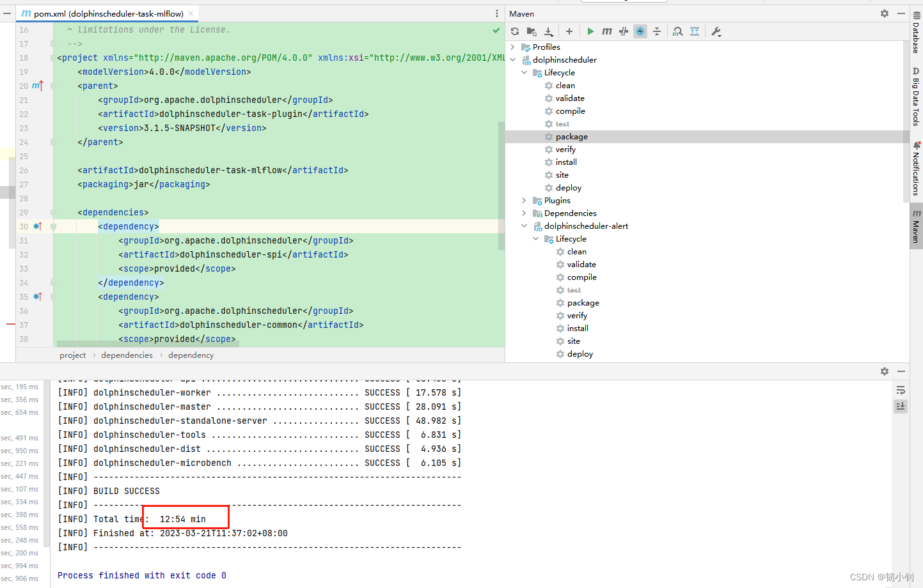Image resolution: width=923 pixels, height=588 pixels.
Task: Add a Maven project with the plus icon
Action: point(569,31)
